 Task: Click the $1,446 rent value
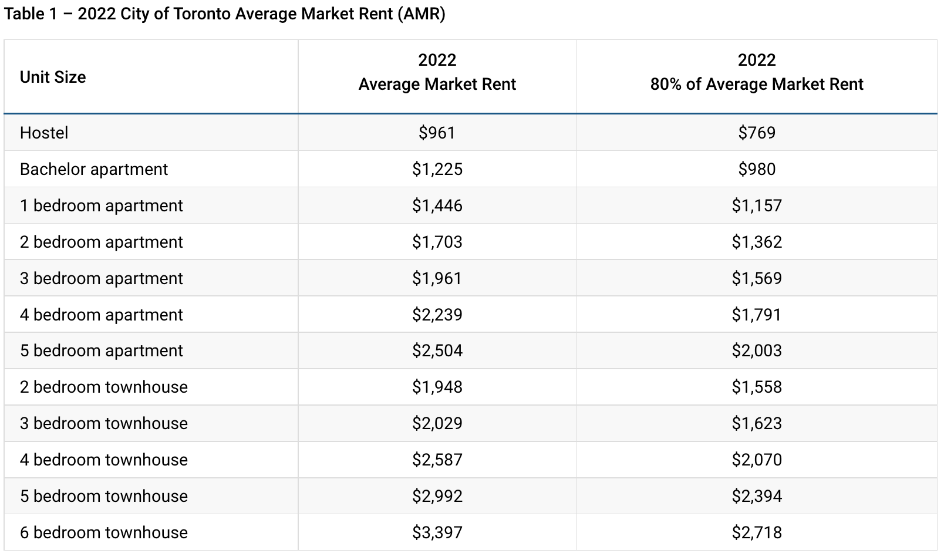click(x=437, y=205)
